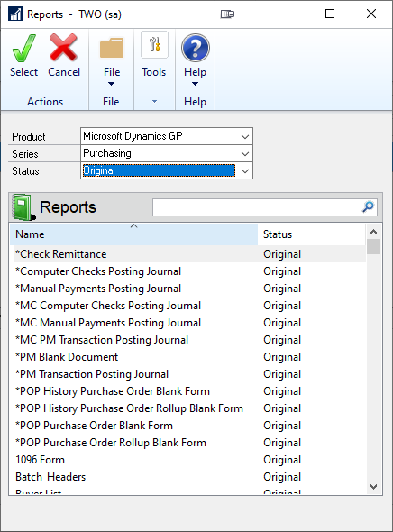This screenshot has height=532, width=393.
Task: Maximize the Reports window
Action: point(330,14)
